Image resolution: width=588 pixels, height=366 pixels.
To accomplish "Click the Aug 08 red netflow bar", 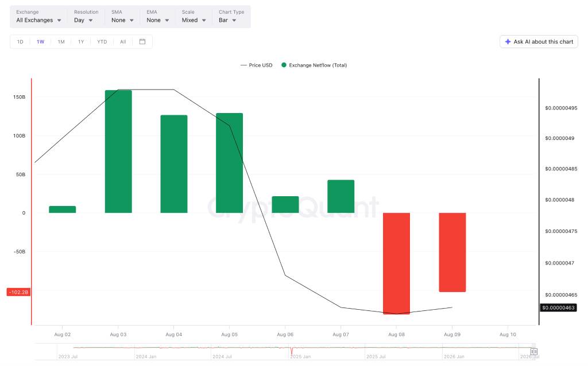I will pos(396,263).
